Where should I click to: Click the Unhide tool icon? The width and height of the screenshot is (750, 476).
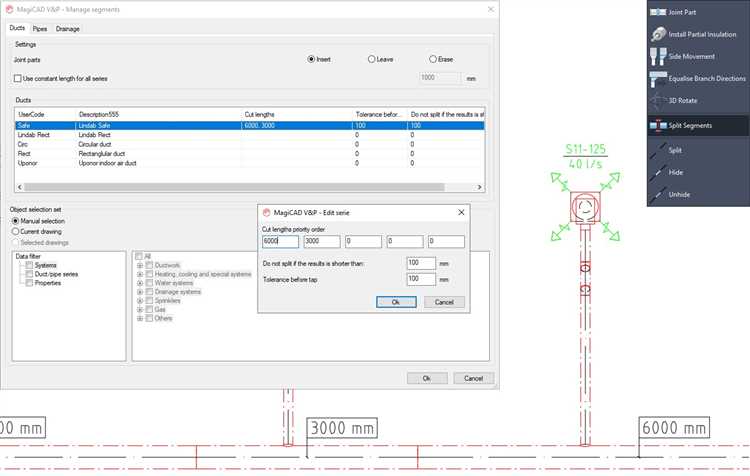[x=658, y=194]
